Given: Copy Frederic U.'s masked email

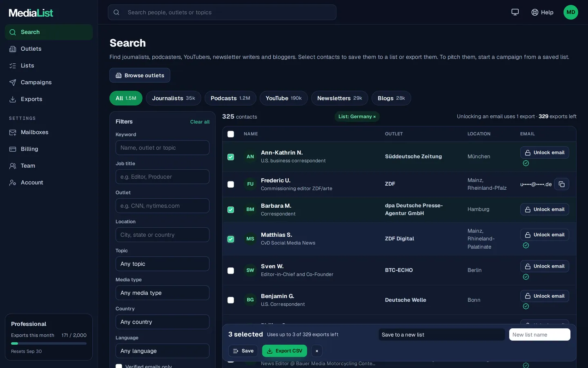Looking at the screenshot, I should (561, 184).
